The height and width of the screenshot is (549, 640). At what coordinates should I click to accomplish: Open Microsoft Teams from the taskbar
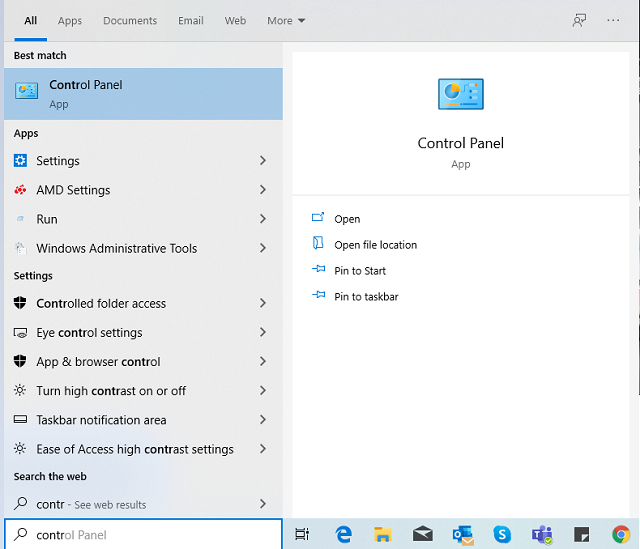[542, 535]
